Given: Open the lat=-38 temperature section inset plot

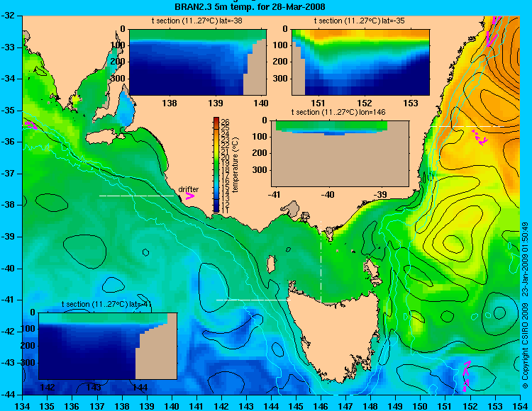Looking at the screenshot, I should 198,62.
